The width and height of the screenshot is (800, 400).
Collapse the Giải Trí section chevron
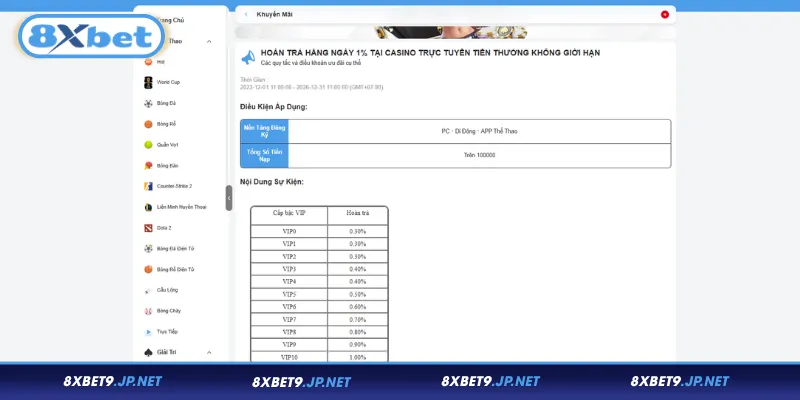(209, 353)
